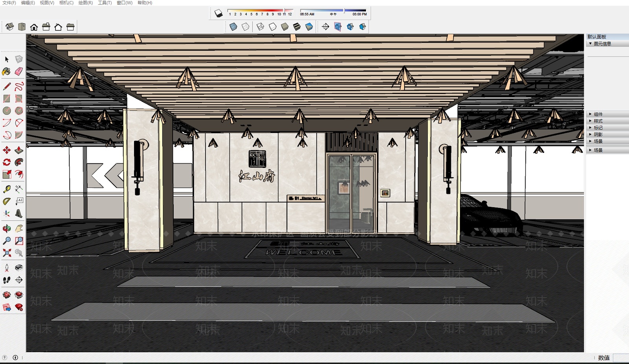
Task: Choose the pink Eraser tool
Action: (19, 72)
